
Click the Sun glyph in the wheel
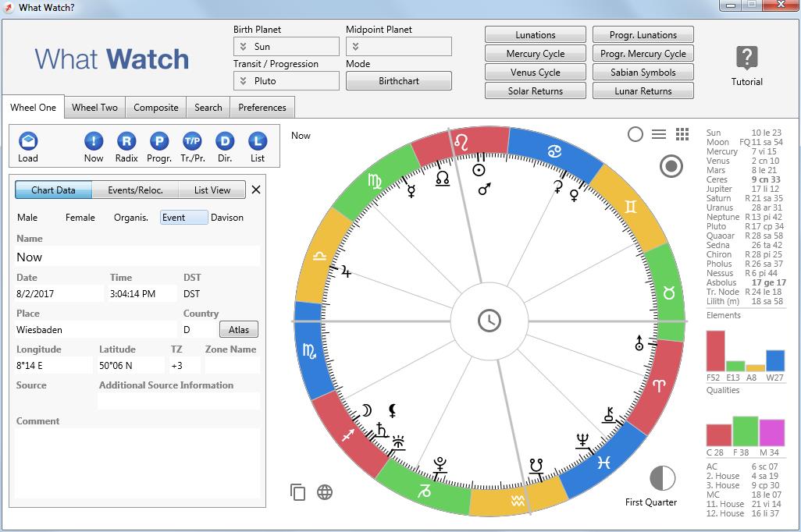(479, 171)
